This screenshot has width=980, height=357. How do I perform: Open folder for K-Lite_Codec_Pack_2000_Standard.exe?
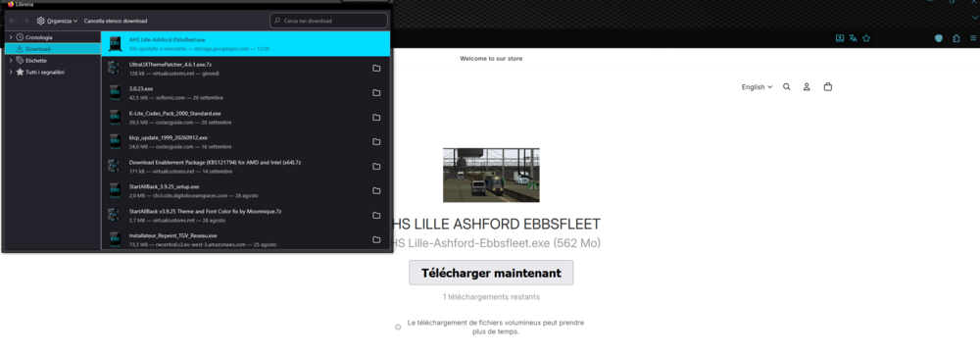[376, 118]
